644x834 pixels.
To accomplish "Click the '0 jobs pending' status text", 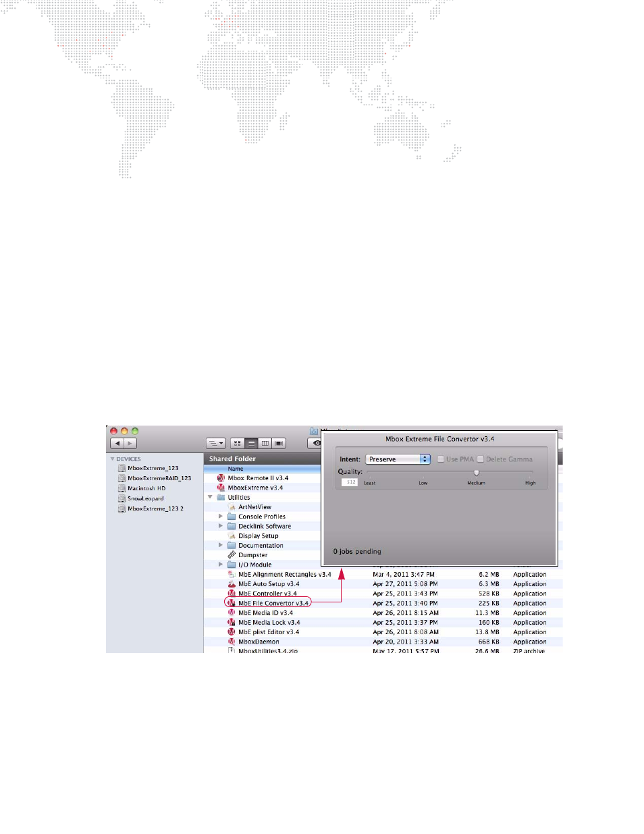I will point(357,552).
